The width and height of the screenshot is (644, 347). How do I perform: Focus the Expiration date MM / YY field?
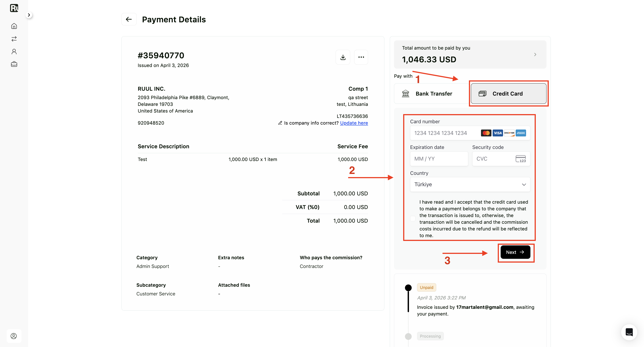tap(439, 159)
